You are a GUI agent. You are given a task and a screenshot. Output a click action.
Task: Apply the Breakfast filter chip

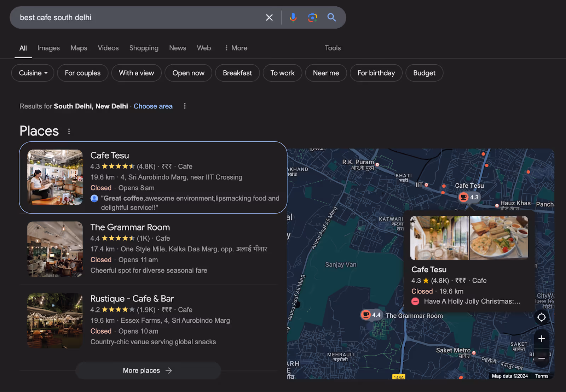237,73
